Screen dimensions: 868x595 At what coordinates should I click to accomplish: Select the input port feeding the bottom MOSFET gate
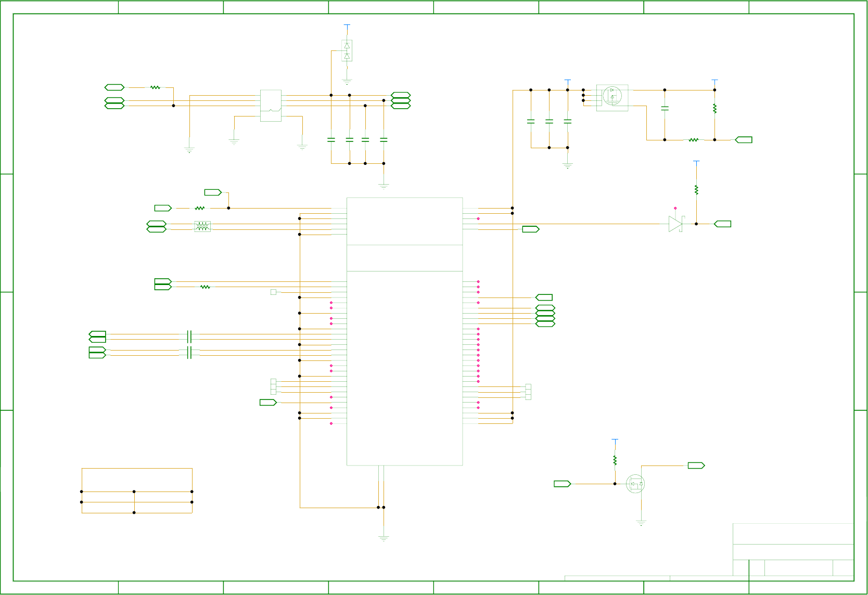[x=563, y=484]
